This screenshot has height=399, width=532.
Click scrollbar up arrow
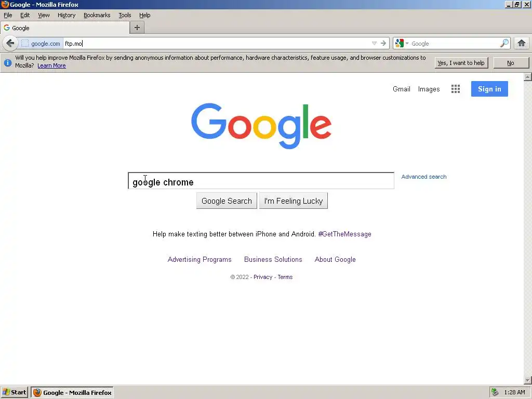[x=528, y=77]
